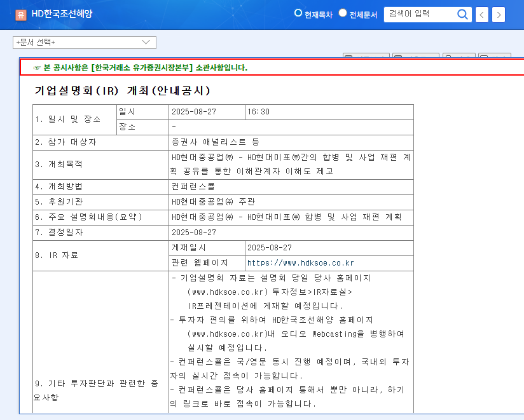
Task: Click the 'HD현대중공업㈜ 주관' cell
Action: point(291,202)
